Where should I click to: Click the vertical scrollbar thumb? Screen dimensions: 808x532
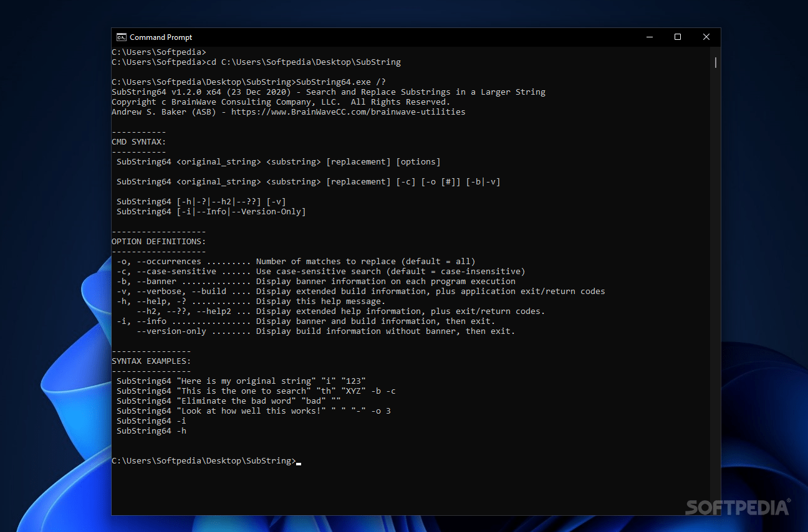[716, 62]
